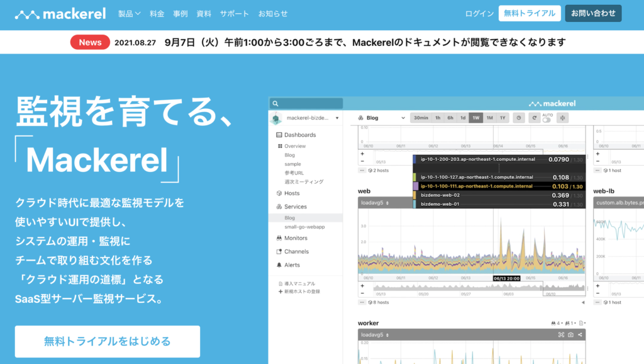Open the Blog service selector dropdown

pyautogui.click(x=382, y=118)
